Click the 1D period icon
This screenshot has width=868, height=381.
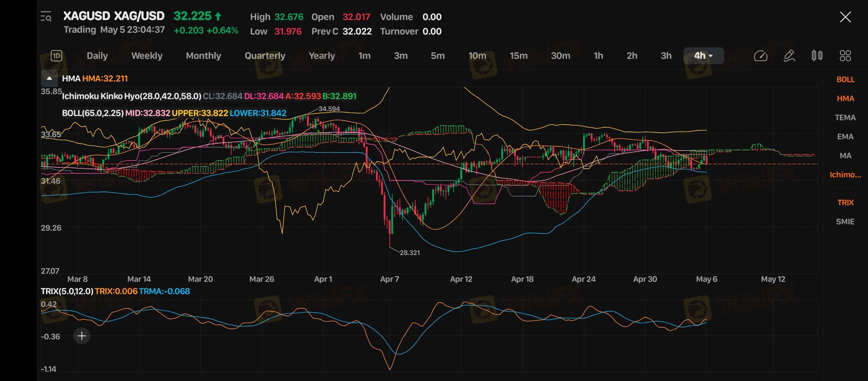click(x=56, y=56)
